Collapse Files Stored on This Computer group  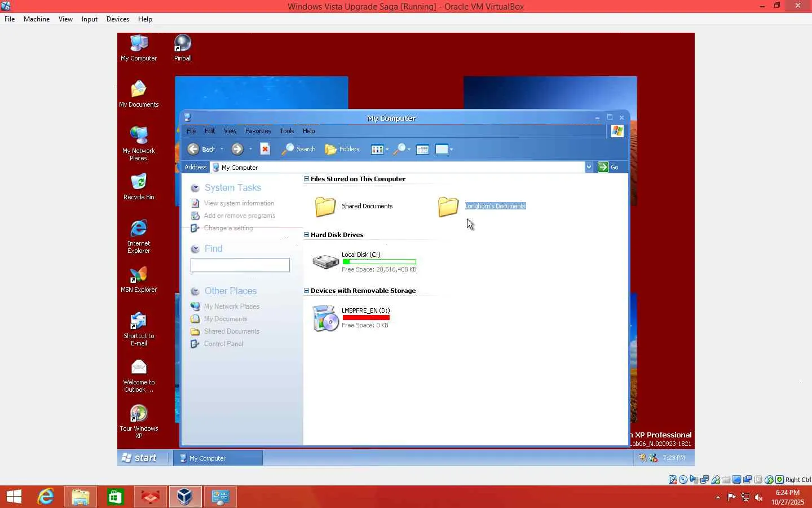pos(307,179)
